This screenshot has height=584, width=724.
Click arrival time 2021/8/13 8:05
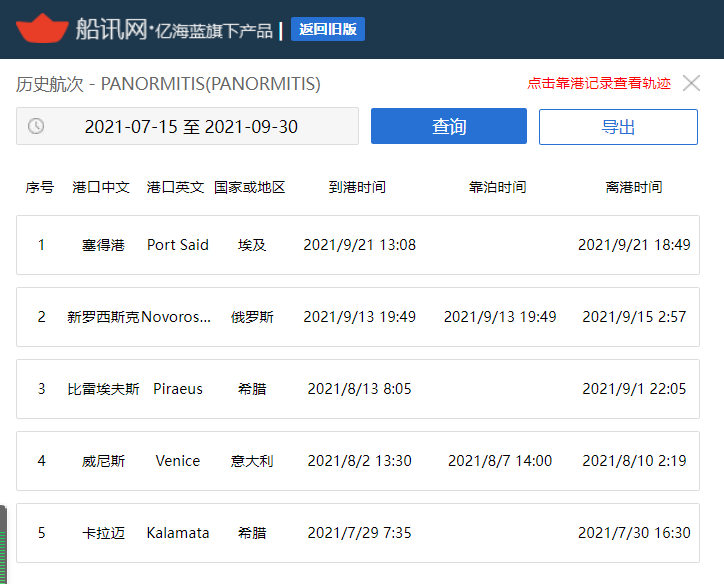(x=360, y=389)
